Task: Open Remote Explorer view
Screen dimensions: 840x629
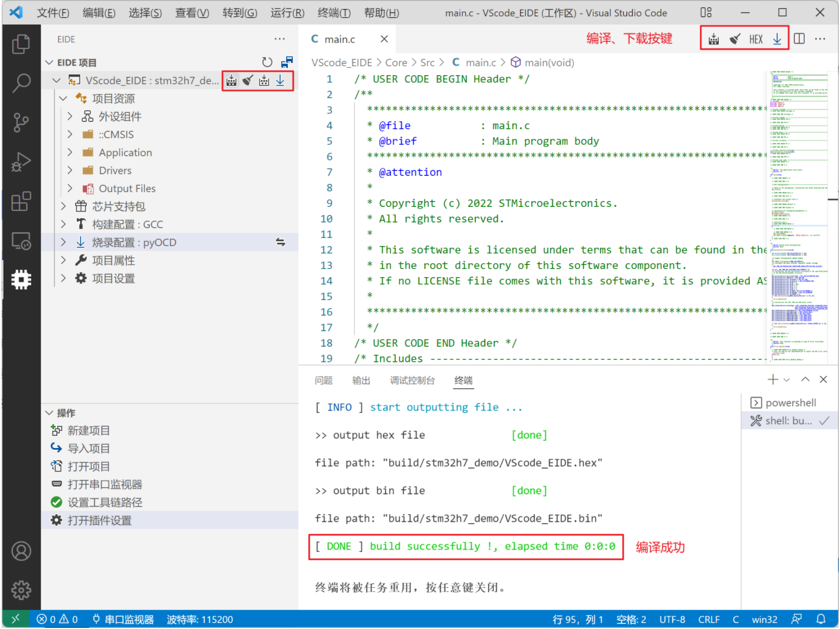Action: (x=21, y=241)
